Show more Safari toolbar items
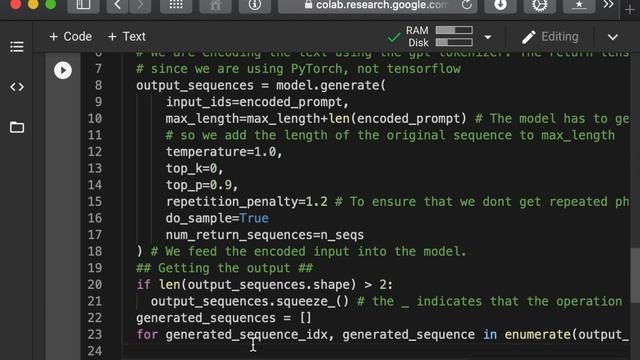The width and height of the screenshot is (640, 360). coord(608,4)
